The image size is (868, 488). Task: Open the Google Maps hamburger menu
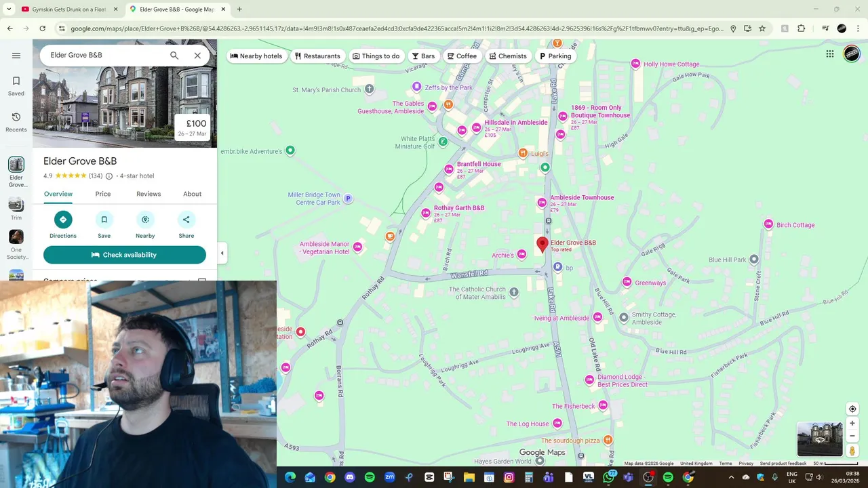coord(16,56)
